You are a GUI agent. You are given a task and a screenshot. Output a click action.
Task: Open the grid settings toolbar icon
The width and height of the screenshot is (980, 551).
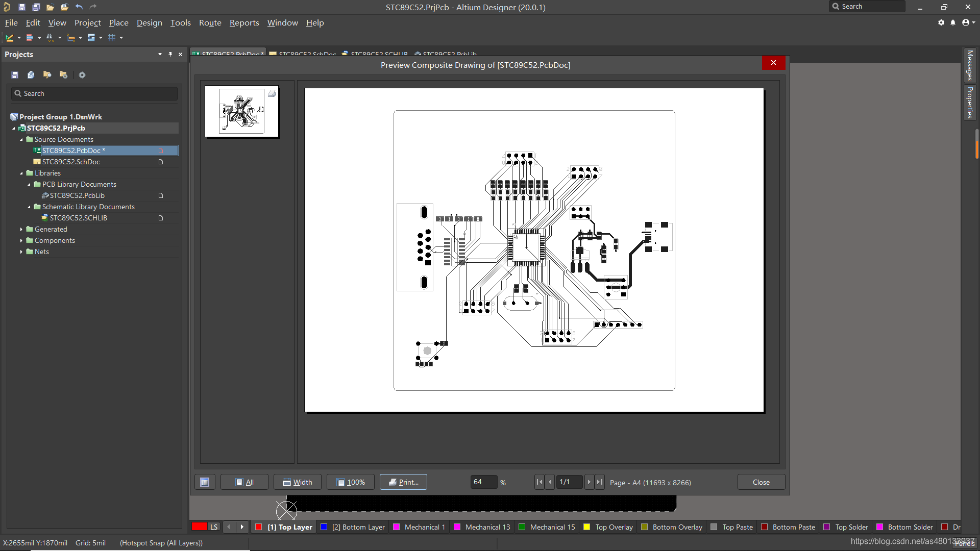(x=112, y=37)
